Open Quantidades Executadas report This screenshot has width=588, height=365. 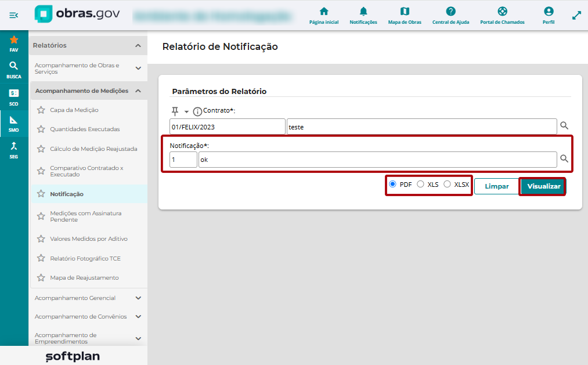(85, 129)
